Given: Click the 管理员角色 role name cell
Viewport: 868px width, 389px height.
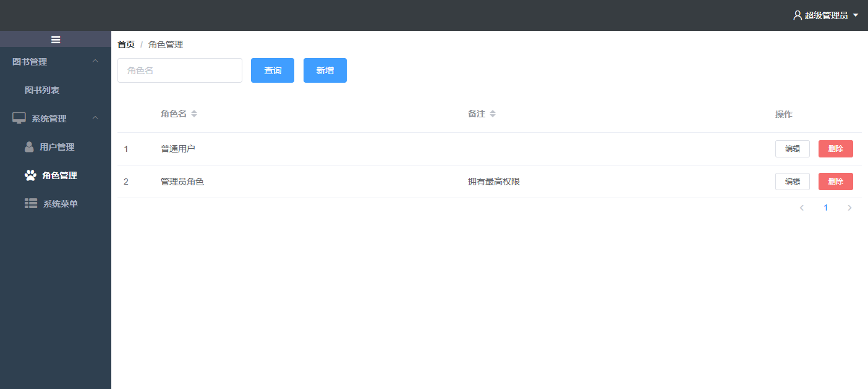Looking at the screenshot, I should (182, 182).
